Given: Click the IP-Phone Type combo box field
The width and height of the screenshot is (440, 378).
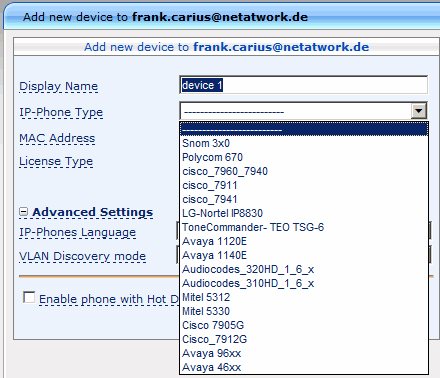Looking at the screenshot, I should pyautogui.click(x=303, y=111).
